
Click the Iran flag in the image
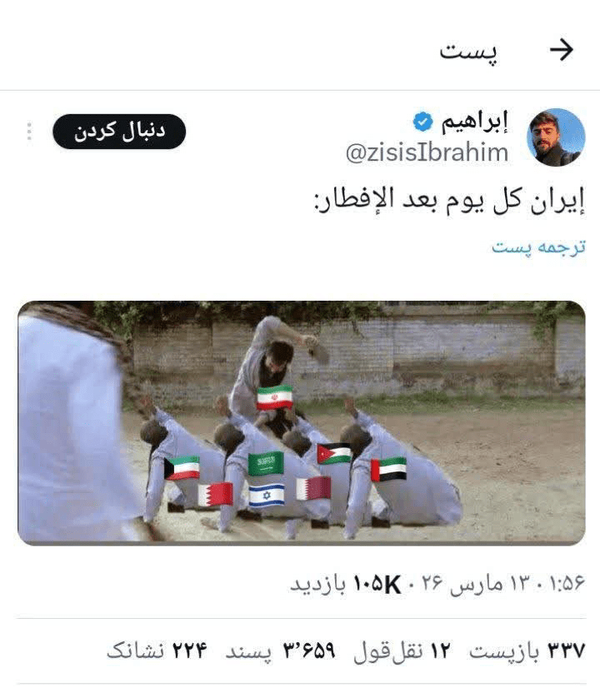click(x=275, y=398)
